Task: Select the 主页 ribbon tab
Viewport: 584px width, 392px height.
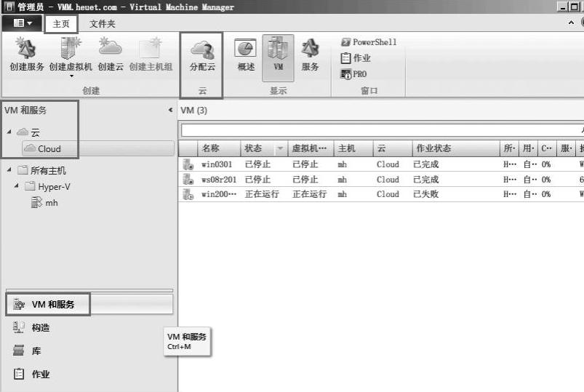Action: pyautogui.click(x=61, y=23)
